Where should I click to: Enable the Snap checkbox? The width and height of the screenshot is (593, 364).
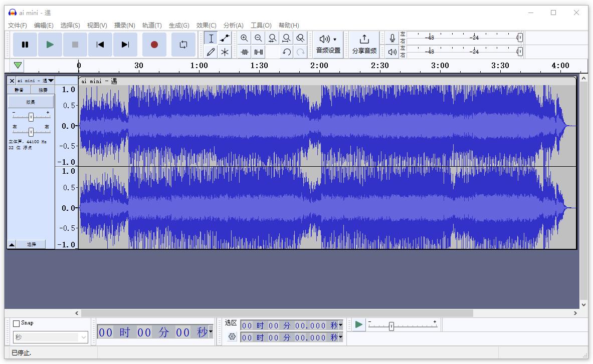point(17,323)
